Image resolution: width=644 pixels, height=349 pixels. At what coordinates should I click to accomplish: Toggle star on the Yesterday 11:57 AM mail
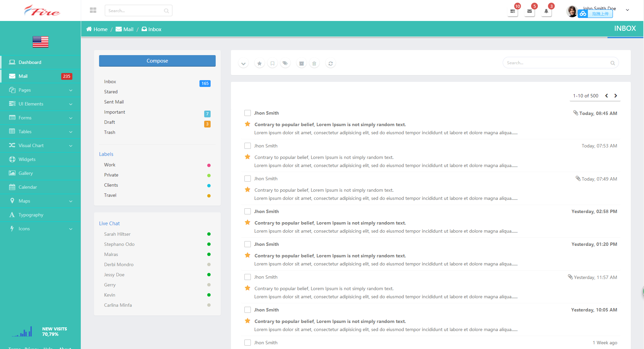(247, 288)
